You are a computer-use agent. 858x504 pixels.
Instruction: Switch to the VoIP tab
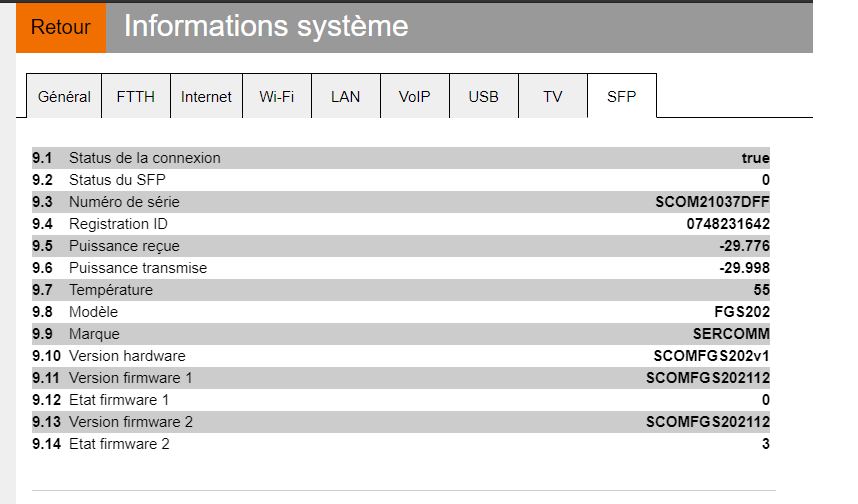point(414,97)
